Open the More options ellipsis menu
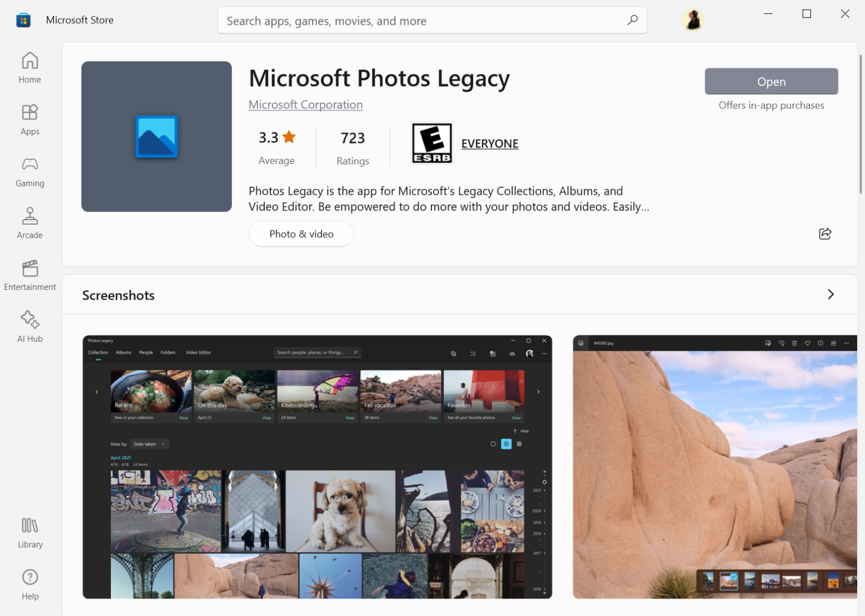The height and width of the screenshot is (616, 865). pos(544,354)
